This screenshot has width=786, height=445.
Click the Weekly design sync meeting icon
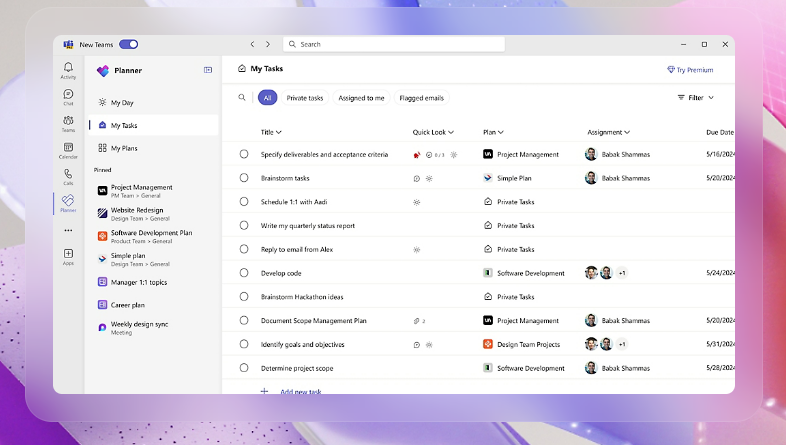point(102,328)
